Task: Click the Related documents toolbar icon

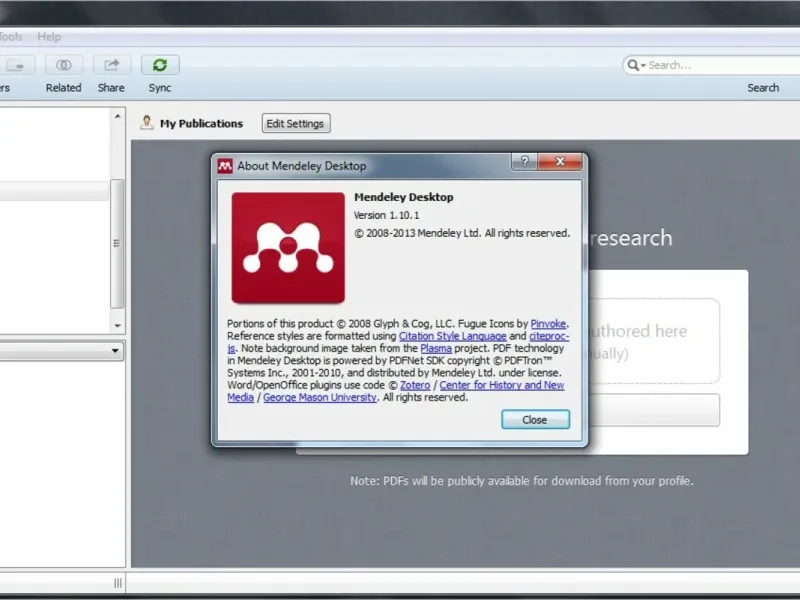Action: pyautogui.click(x=64, y=65)
